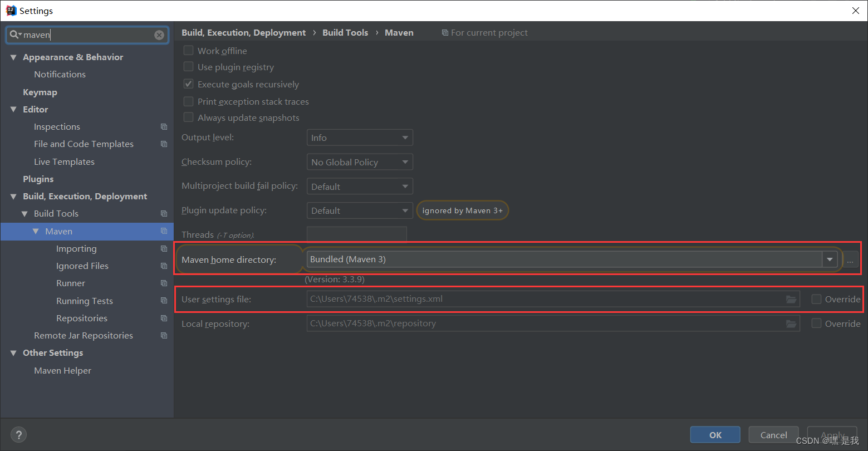Click project-level icon beside Ignored Files
868x451 pixels.
point(164,266)
